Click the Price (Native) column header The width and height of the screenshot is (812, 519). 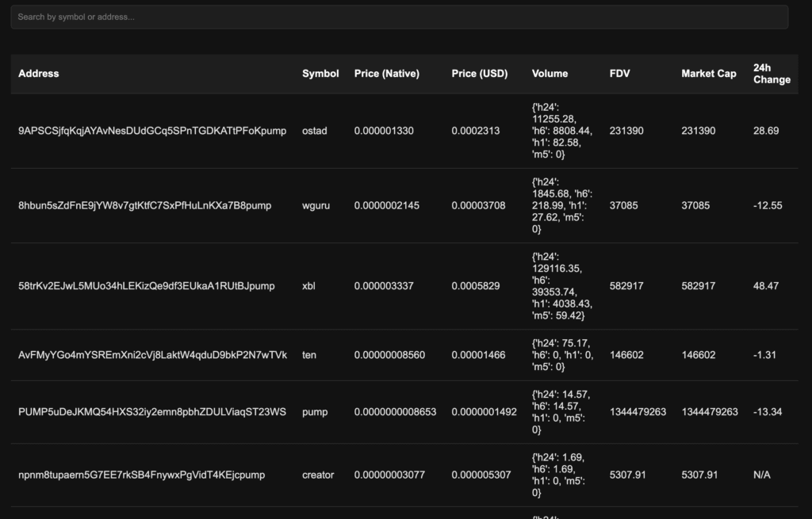tap(386, 74)
